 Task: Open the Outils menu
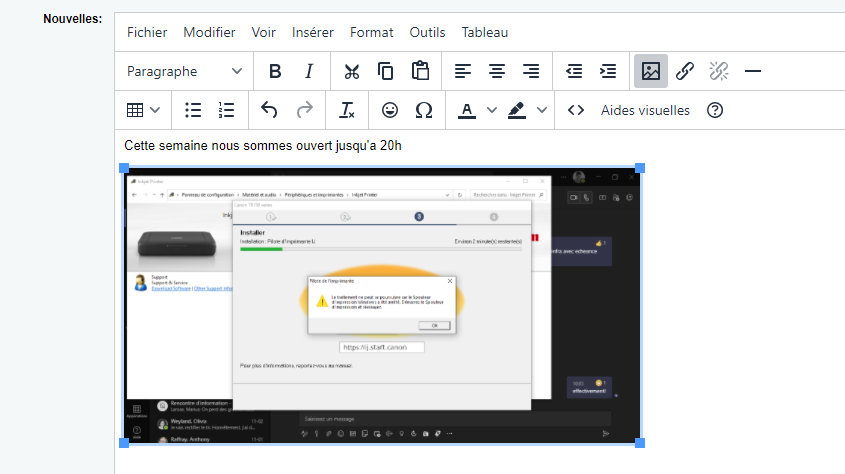coord(427,32)
